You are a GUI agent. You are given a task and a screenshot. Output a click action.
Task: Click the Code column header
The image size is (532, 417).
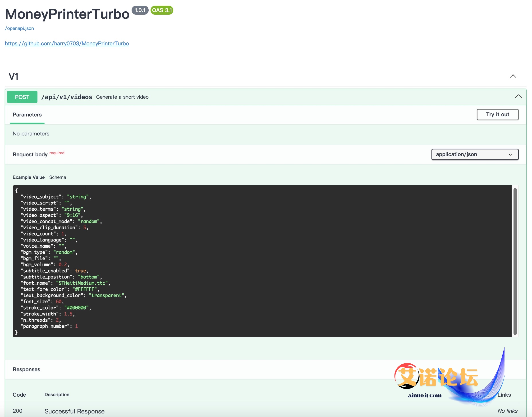click(19, 395)
